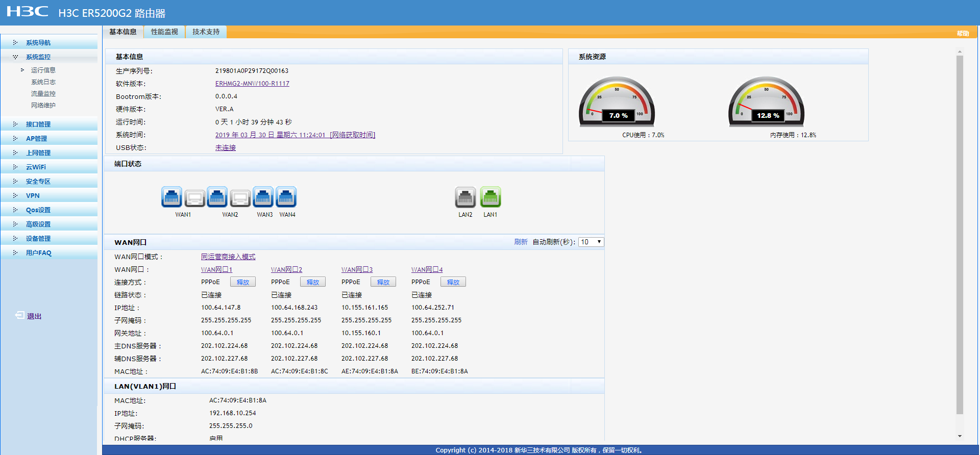Expand the 设备管理 sidebar menu

pyautogui.click(x=49, y=238)
